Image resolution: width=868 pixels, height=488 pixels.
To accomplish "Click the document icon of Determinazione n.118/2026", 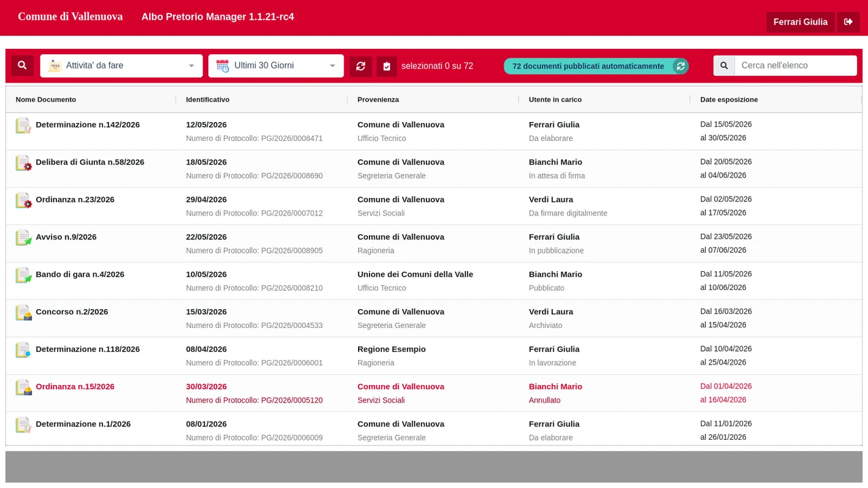I will point(24,350).
